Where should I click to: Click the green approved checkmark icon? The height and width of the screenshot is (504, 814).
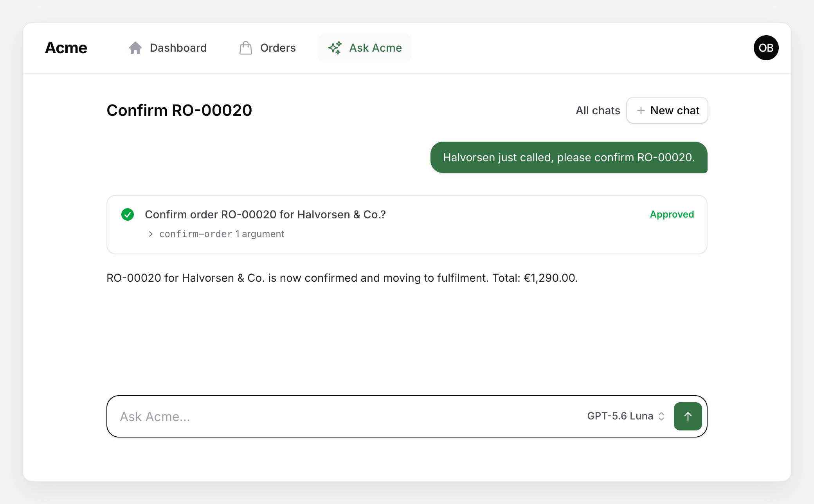tap(128, 214)
